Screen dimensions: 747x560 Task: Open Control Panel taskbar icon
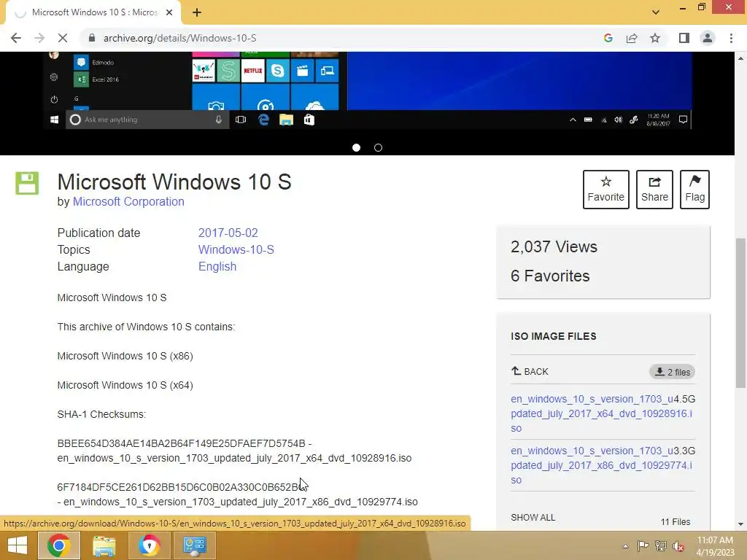[194, 545]
